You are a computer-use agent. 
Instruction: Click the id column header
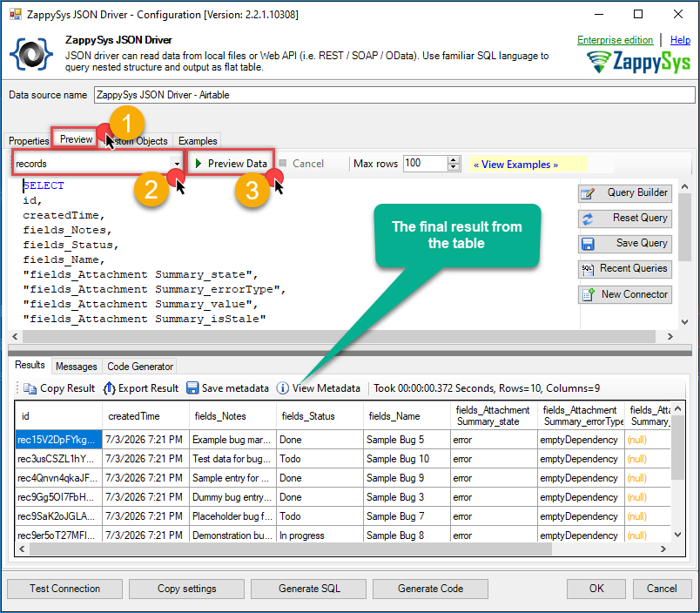coord(58,416)
